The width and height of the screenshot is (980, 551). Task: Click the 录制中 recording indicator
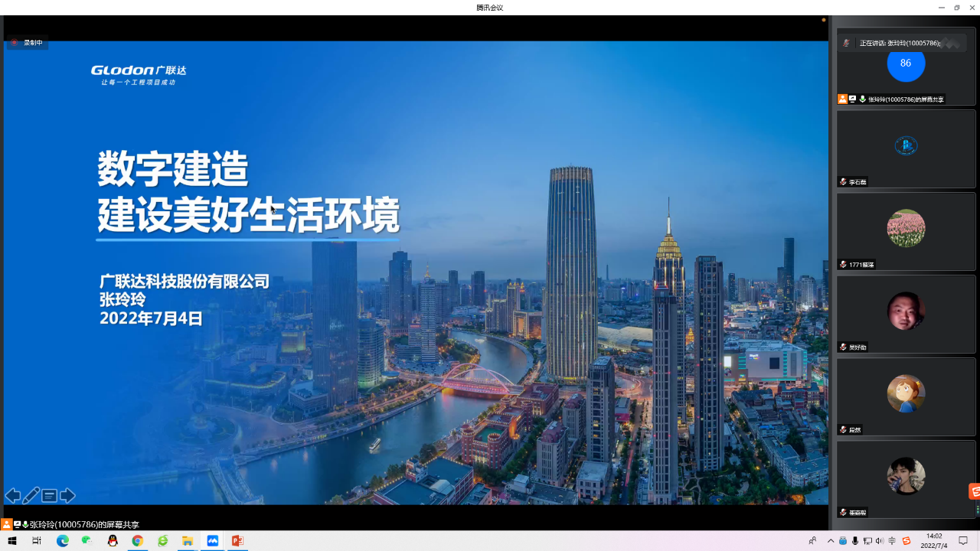click(x=28, y=43)
